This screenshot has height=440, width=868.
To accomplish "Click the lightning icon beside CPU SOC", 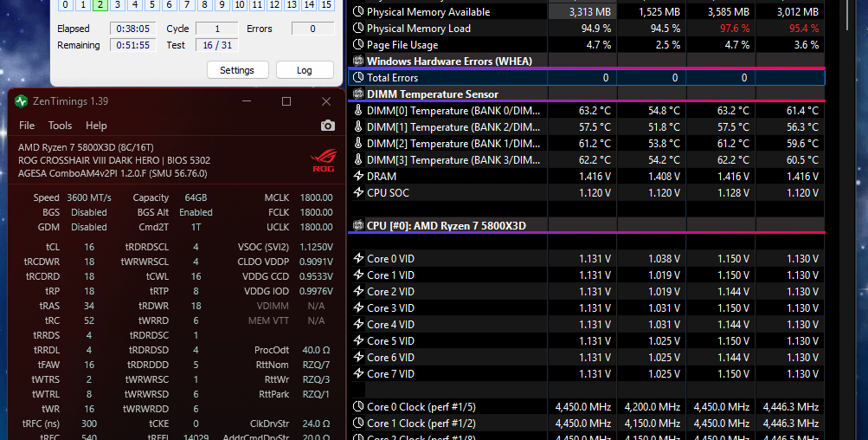I will pyautogui.click(x=358, y=193).
